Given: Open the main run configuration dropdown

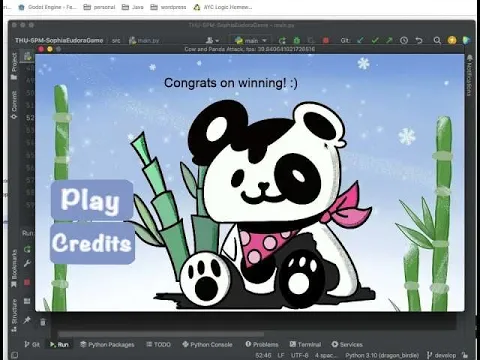Looking at the screenshot, I should [x=251, y=40].
